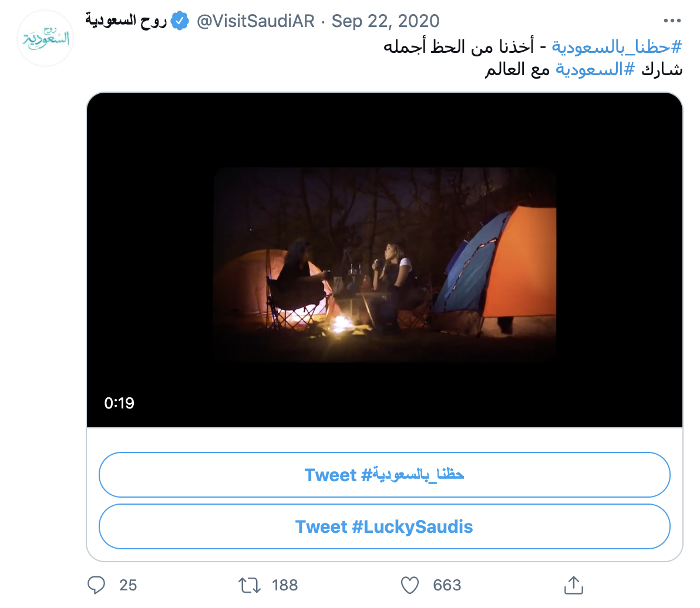Retweet using the retweet arrows icon
700x608 pixels.
(249, 585)
